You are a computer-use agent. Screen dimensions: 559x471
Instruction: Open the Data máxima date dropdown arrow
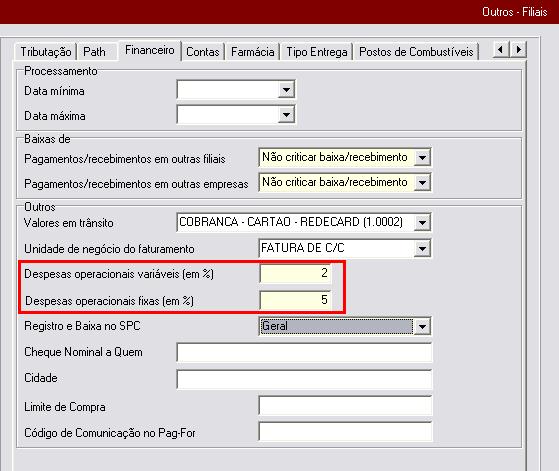tap(286, 115)
